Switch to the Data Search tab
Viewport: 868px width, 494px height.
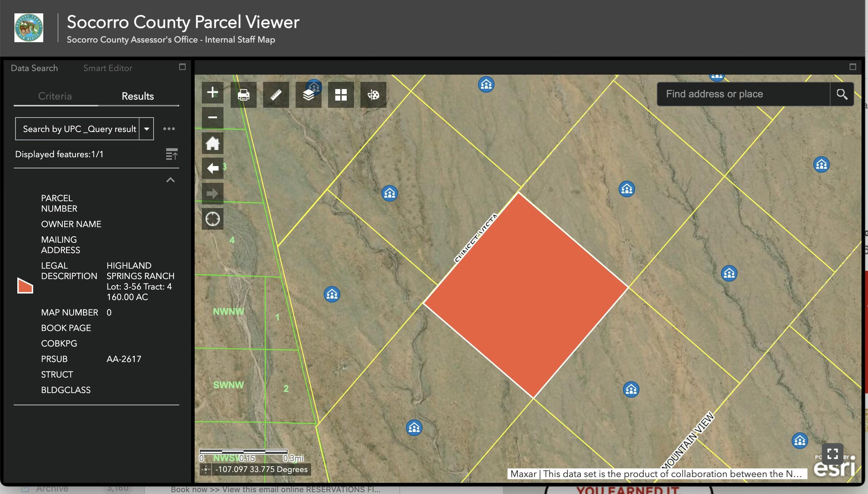click(x=35, y=68)
